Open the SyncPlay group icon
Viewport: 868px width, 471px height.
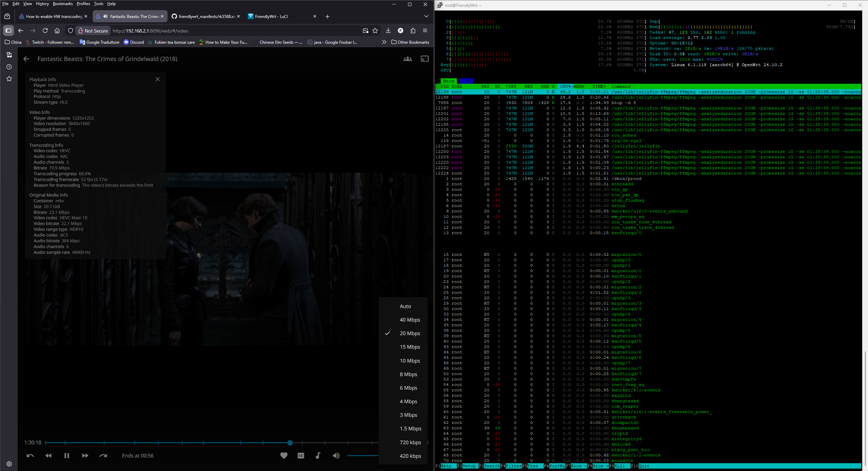pos(407,59)
